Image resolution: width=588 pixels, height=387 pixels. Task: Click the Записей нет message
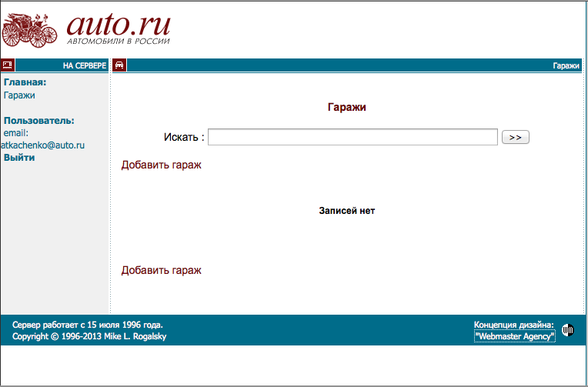(346, 211)
